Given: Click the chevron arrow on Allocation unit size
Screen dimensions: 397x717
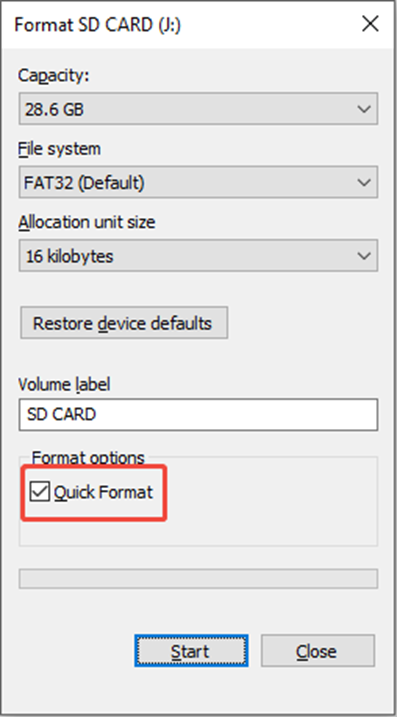Looking at the screenshot, I should 364,256.
